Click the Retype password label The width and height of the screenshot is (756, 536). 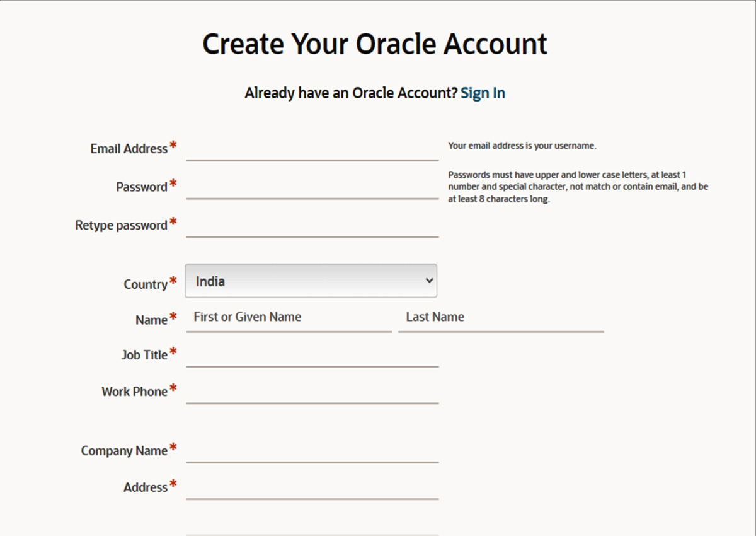[121, 226]
